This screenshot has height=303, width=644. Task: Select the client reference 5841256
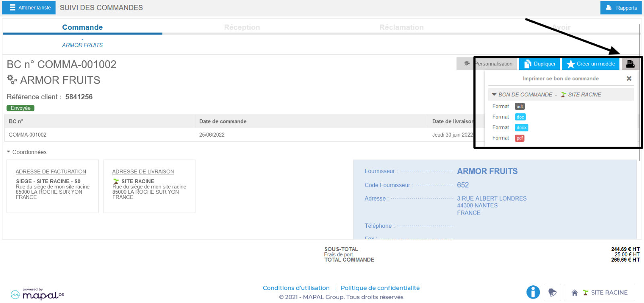click(79, 97)
